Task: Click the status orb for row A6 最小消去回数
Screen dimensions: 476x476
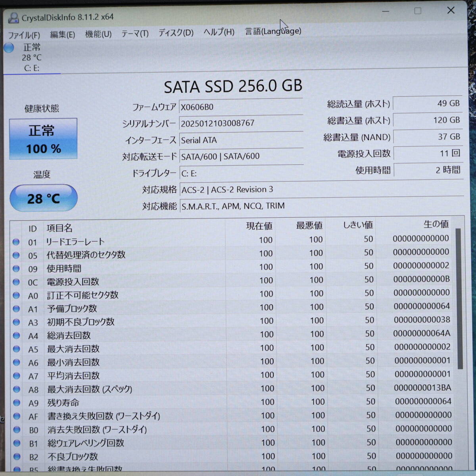Action: tap(16, 363)
